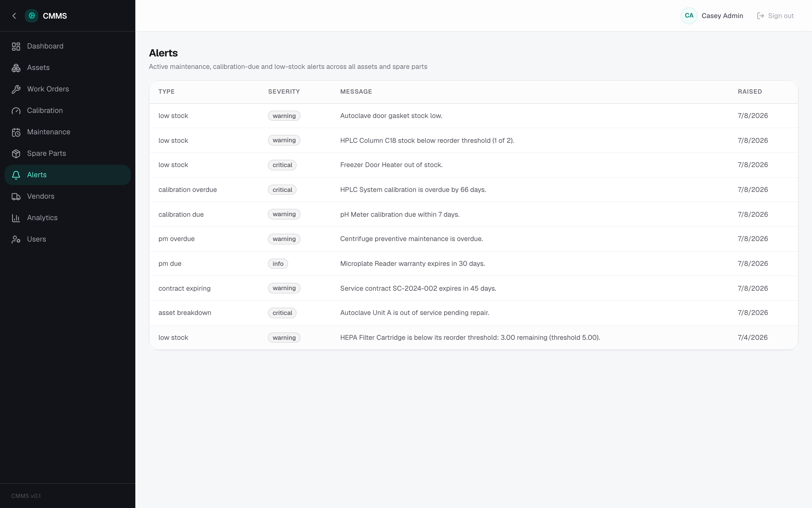Click the Spare Parts box icon
The height and width of the screenshot is (508, 812).
[16, 154]
